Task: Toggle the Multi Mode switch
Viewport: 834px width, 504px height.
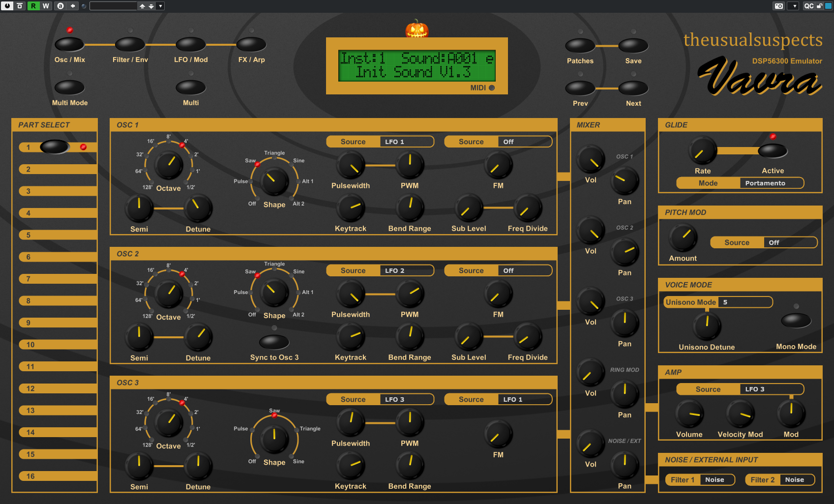Action: click(x=70, y=88)
